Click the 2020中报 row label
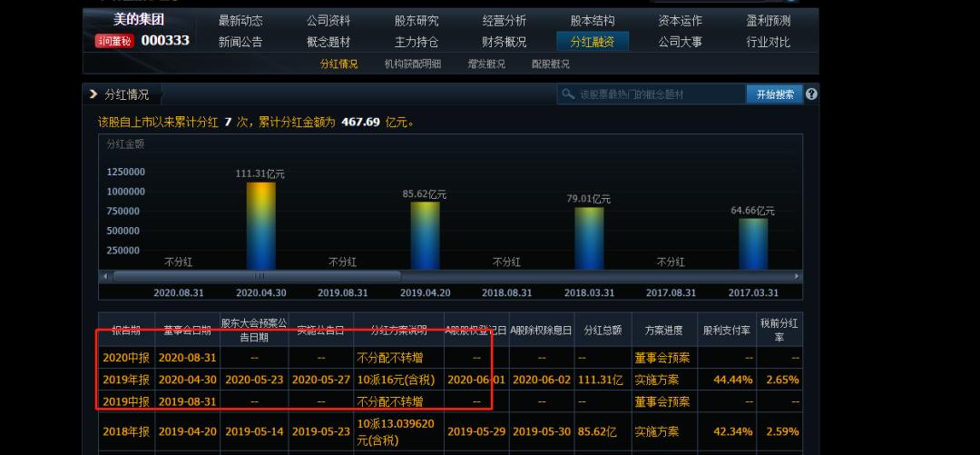Viewport: 980px width, 455px height. tap(126, 358)
